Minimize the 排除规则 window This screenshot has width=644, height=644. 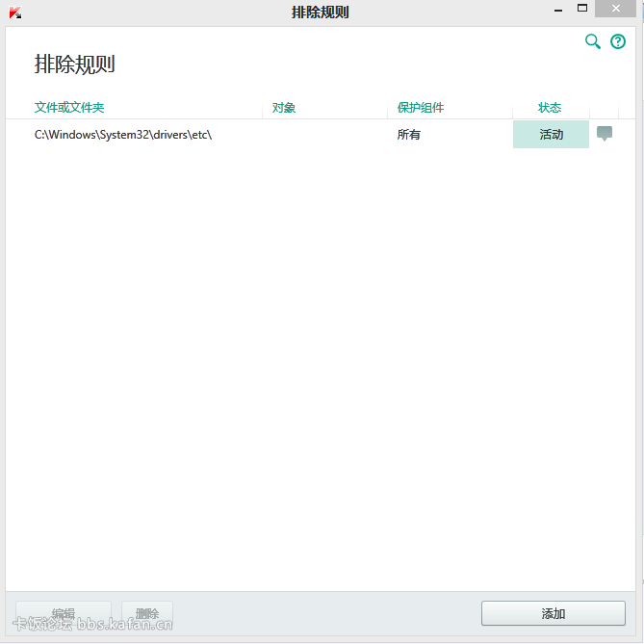(x=558, y=9)
